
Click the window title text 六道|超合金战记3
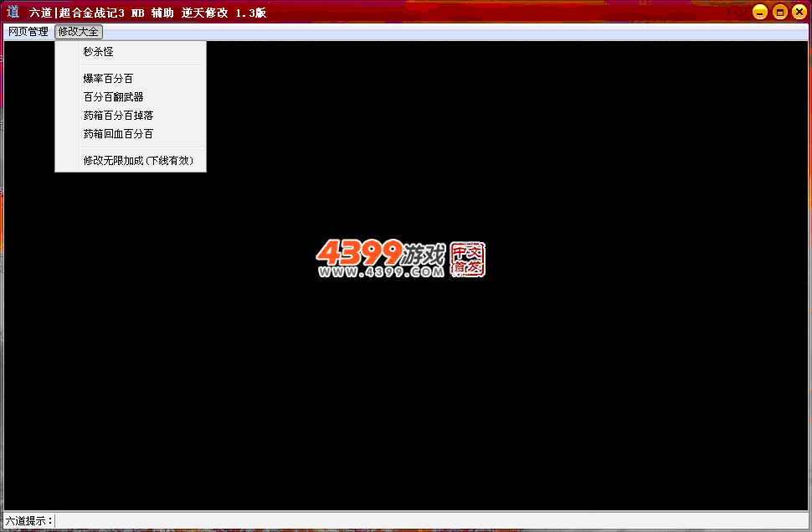click(77, 13)
